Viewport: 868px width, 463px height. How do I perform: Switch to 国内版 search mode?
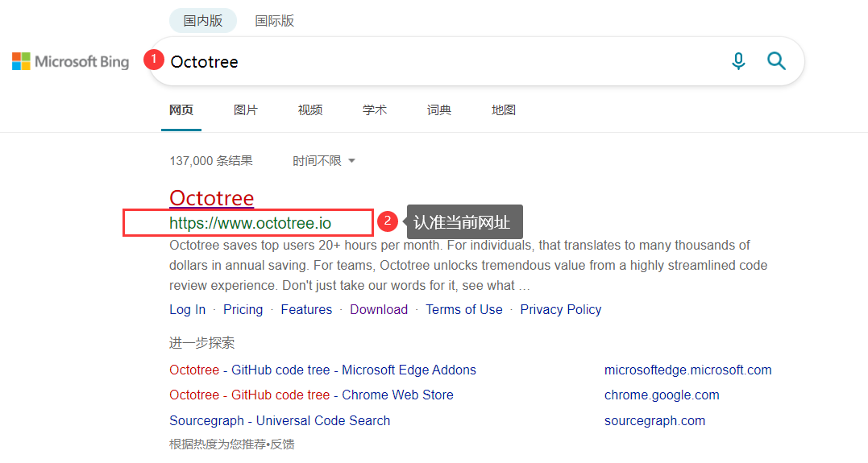203,21
